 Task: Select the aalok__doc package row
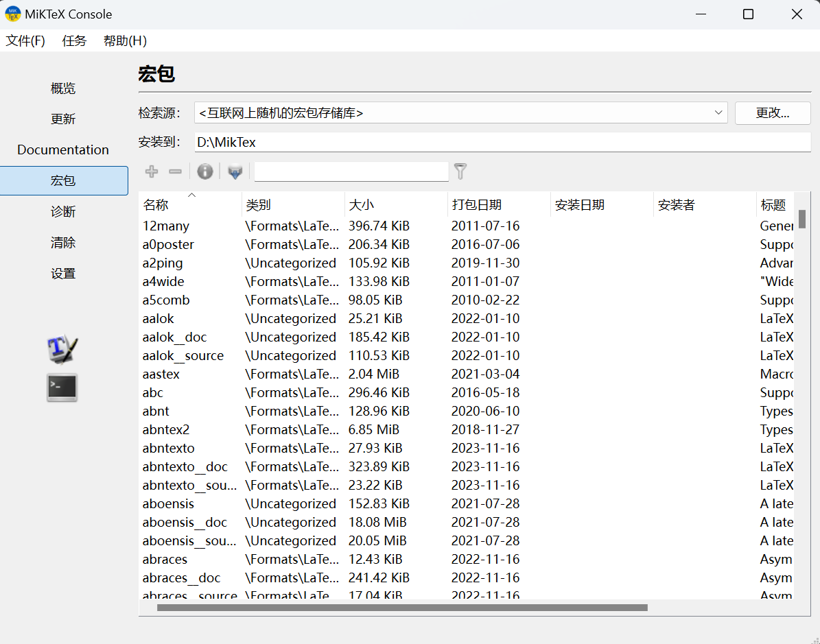[467, 337]
